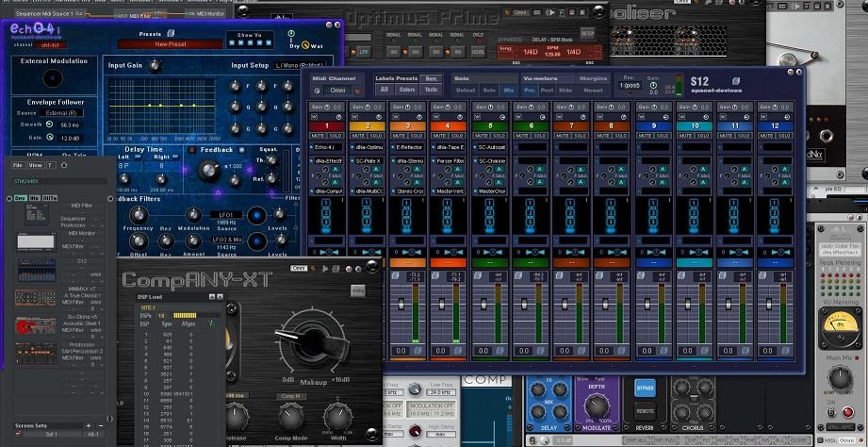Click the MINIMAX v7 device thumbnail
The width and height of the screenshot is (868, 447).
36,297
